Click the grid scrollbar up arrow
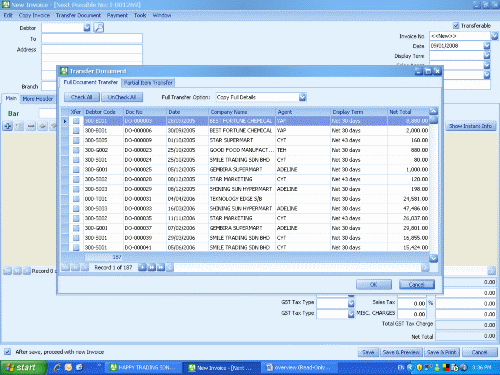Image resolution: width=500 pixels, height=375 pixels. pos(433,111)
